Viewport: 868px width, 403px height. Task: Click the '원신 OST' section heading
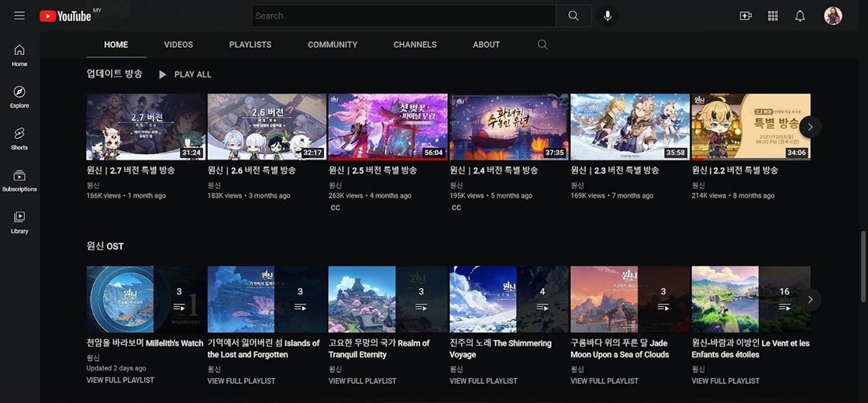pyautogui.click(x=105, y=246)
